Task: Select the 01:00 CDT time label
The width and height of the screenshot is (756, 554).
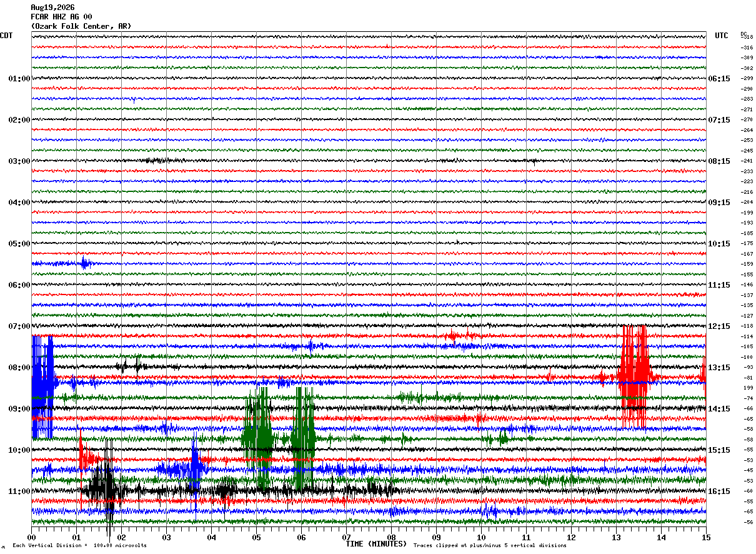Action: [x=19, y=79]
